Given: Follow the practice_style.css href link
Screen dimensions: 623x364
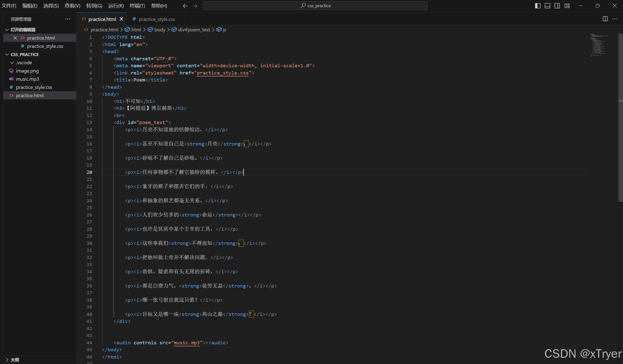Looking at the screenshot, I should [x=222, y=73].
